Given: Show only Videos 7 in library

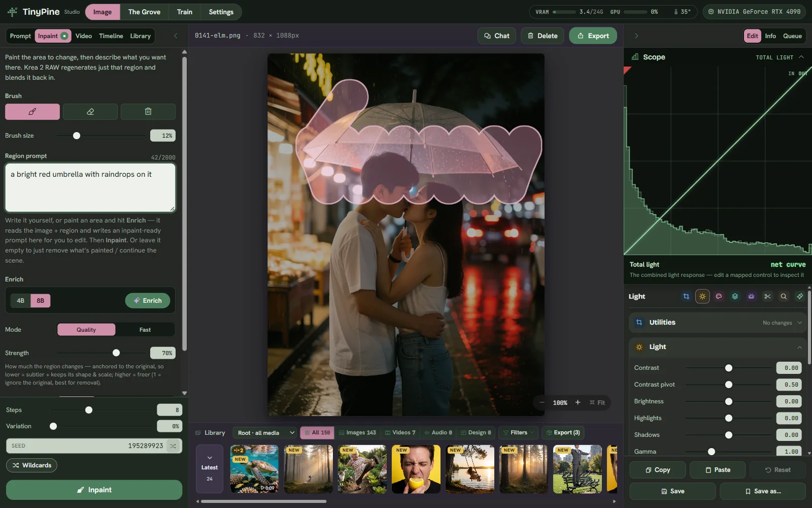Looking at the screenshot, I should click(x=400, y=433).
